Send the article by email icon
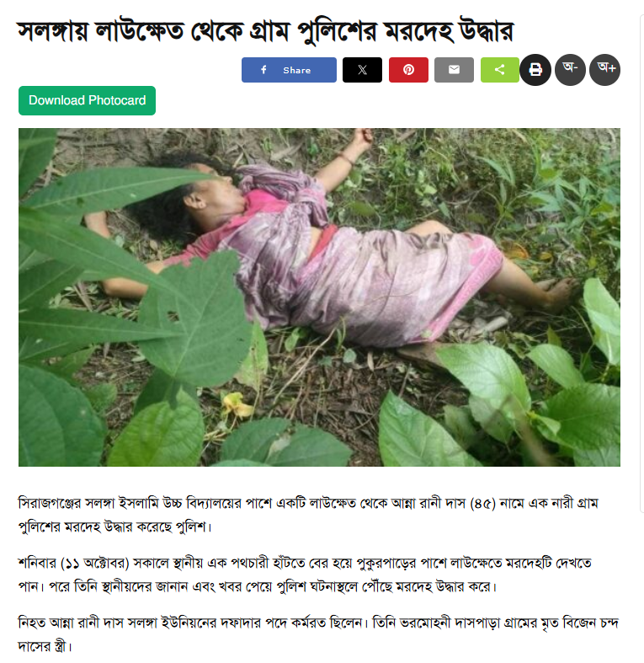This screenshot has width=644, height=663. point(454,70)
